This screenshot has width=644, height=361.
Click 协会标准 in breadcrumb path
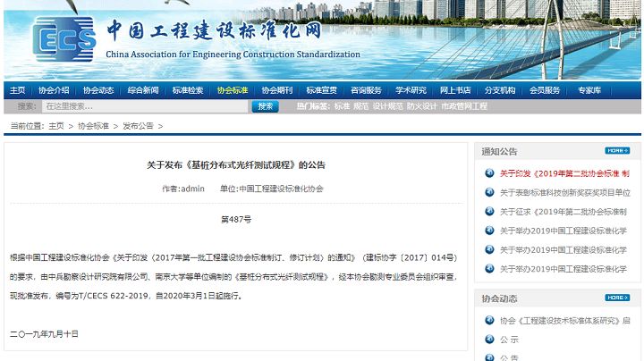(93, 126)
